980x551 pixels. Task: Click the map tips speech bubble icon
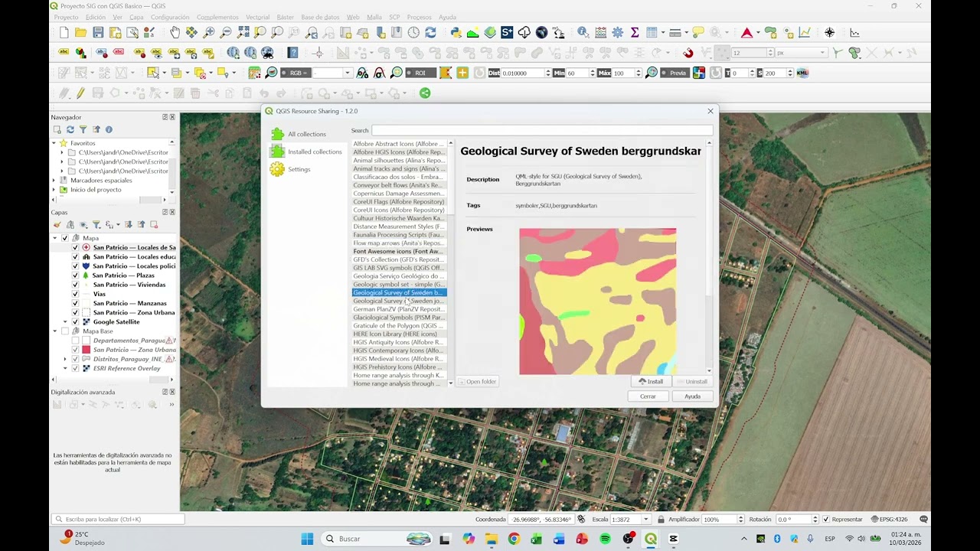tap(697, 32)
